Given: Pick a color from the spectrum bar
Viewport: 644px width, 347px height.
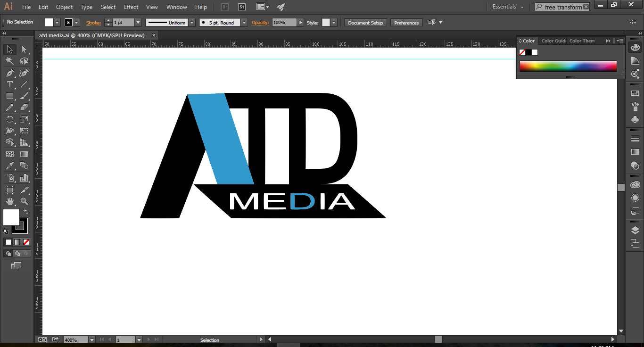Looking at the screenshot, I should point(568,66).
